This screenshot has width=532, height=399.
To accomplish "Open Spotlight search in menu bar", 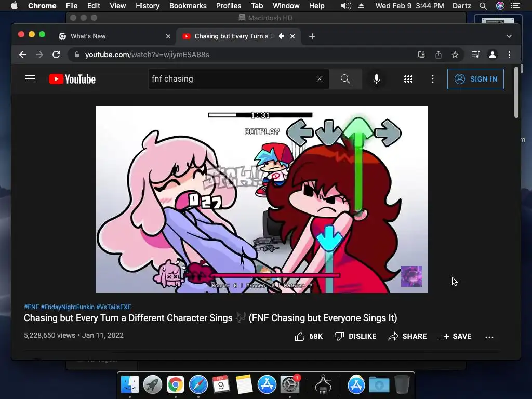I will click(483, 6).
